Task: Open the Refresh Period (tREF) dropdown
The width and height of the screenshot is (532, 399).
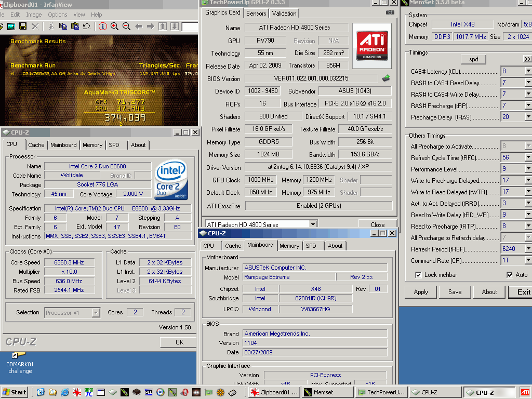Action: point(528,249)
